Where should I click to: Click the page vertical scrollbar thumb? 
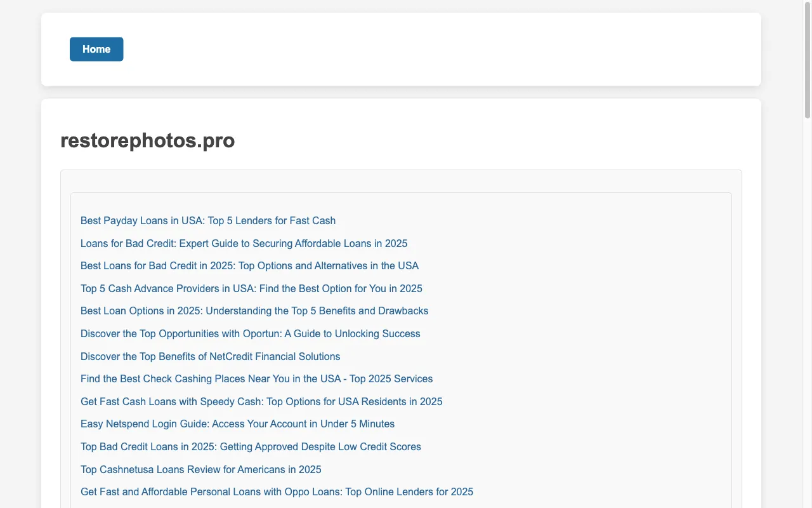[x=808, y=60]
